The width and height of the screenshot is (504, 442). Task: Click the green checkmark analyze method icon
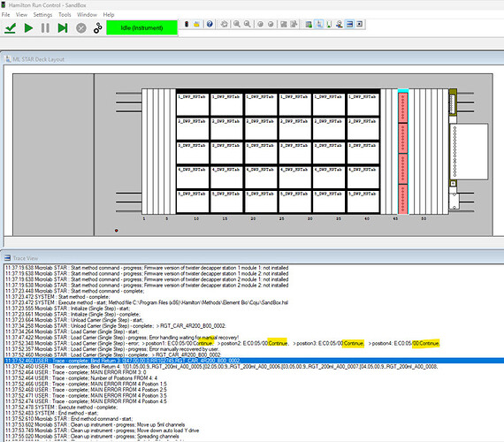point(11,28)
